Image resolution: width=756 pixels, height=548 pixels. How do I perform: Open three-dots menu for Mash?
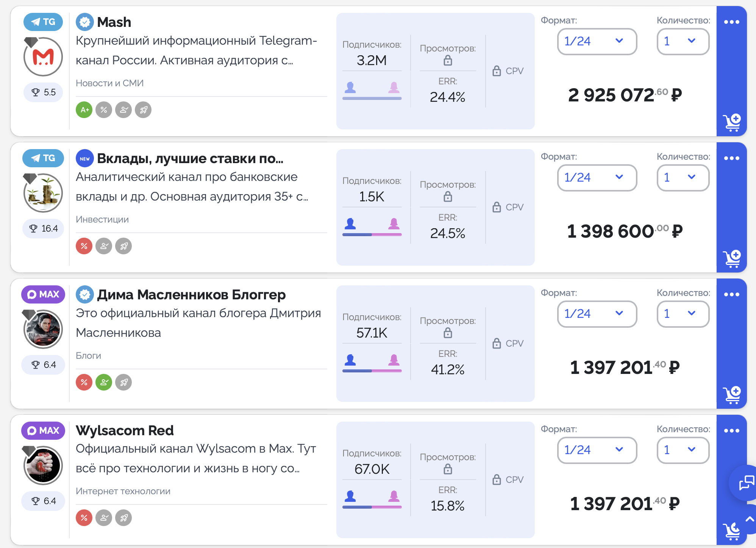[731, 22]
